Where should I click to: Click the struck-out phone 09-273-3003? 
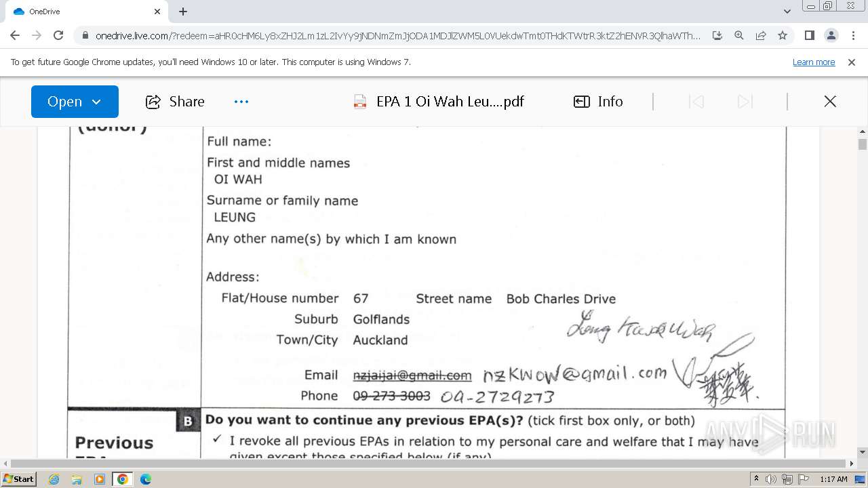coord(392,396)
